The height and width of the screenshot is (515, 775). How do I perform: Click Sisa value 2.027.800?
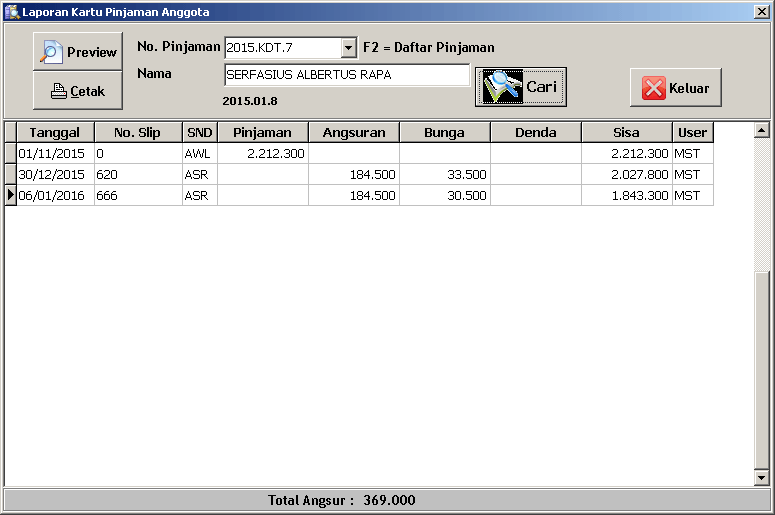pos(627,174)
